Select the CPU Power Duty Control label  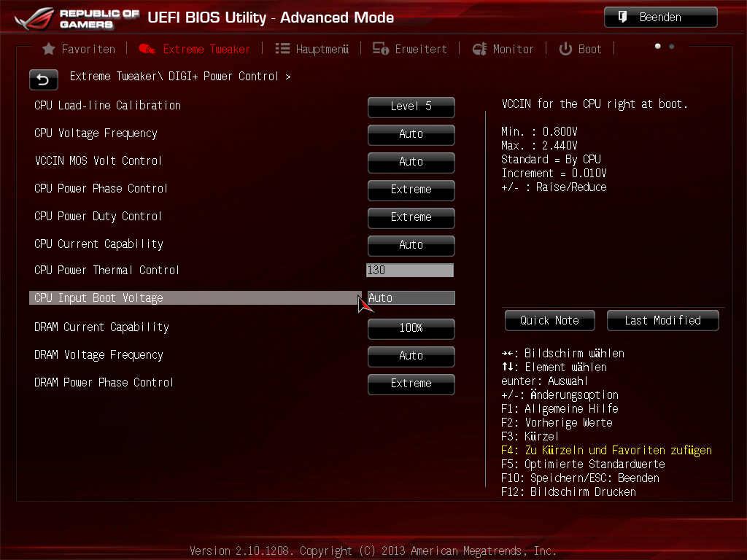coord(98,216)
